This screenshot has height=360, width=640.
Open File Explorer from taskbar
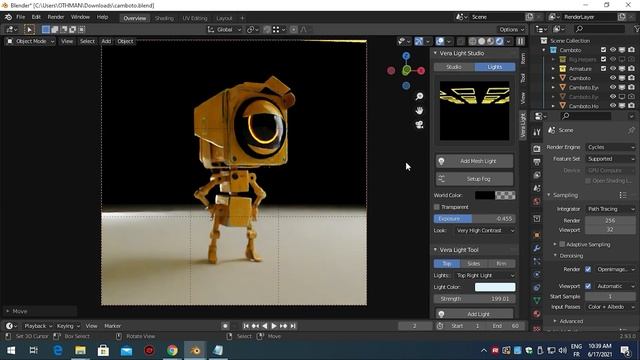pos(80,350)
